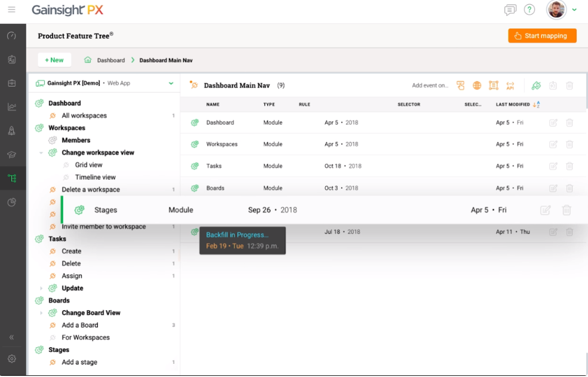Add a URL rule globe event
Viewport: 588px width, 377px height.
[476, 85]
